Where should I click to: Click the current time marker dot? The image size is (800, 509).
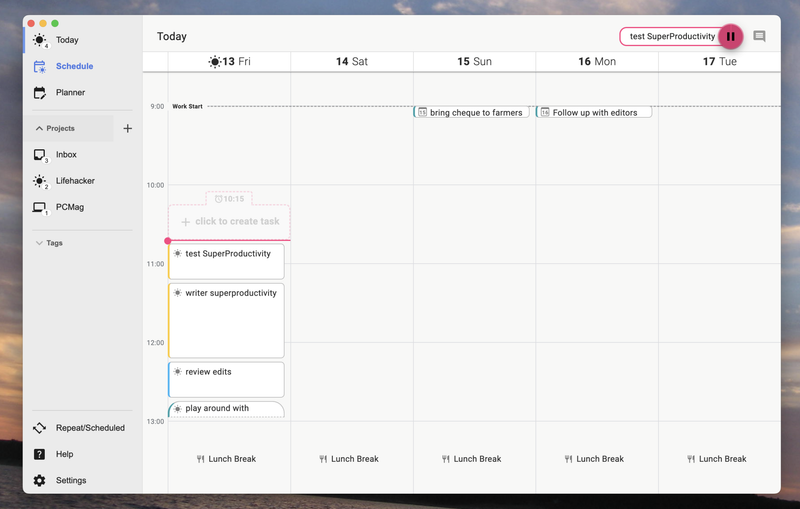coord(167,241)
